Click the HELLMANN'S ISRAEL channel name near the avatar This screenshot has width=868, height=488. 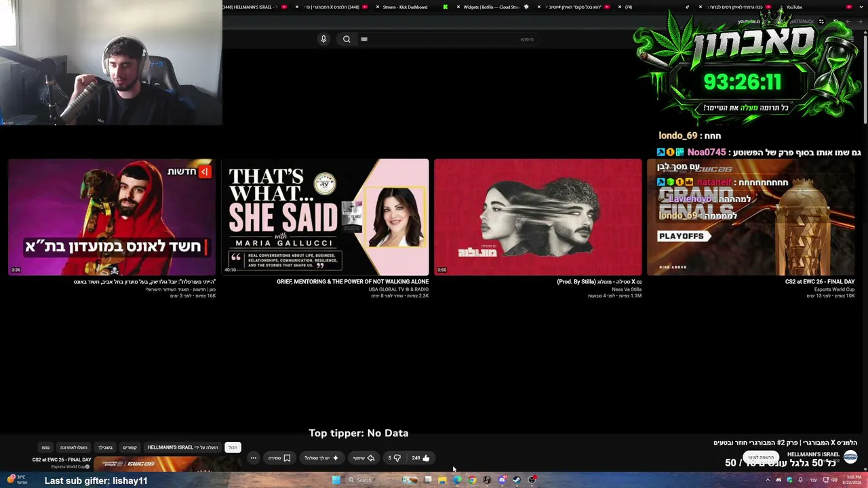click(x=813, y=455)
